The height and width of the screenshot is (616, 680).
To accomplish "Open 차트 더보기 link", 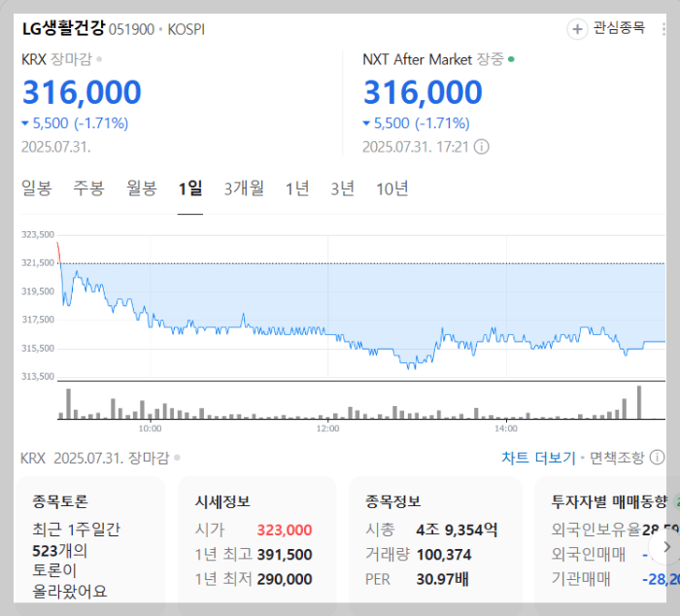I will tap(538, 458).
